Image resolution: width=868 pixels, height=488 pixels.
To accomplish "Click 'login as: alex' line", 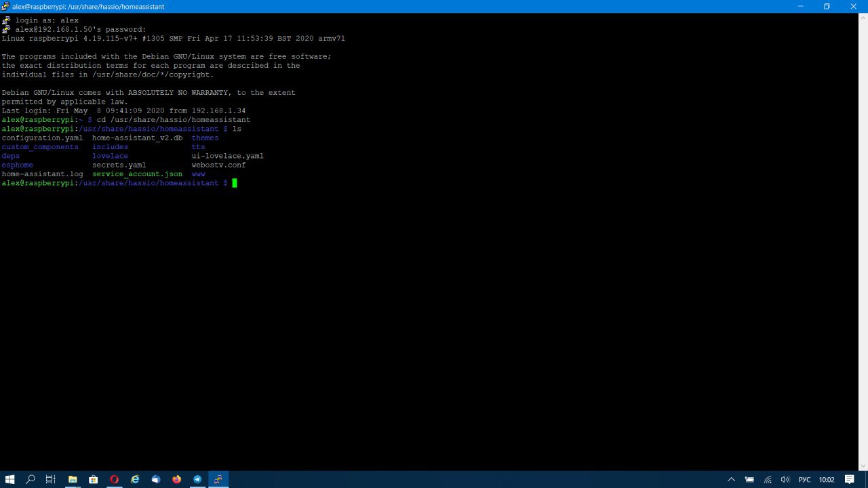I will 47,20.
